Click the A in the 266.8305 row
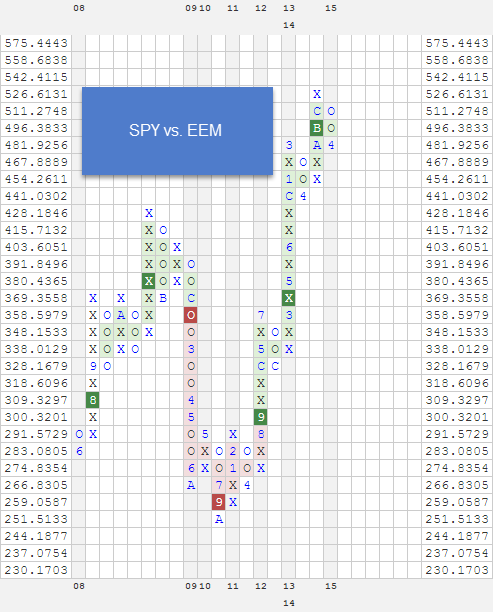 click(x=191, y=485)
